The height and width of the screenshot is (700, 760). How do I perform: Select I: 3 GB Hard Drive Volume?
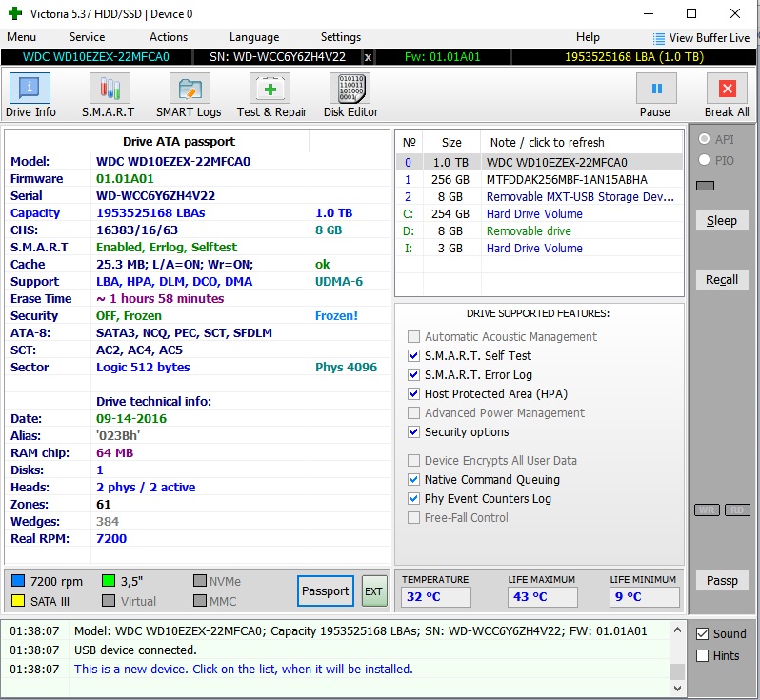(x=539, y=249)
